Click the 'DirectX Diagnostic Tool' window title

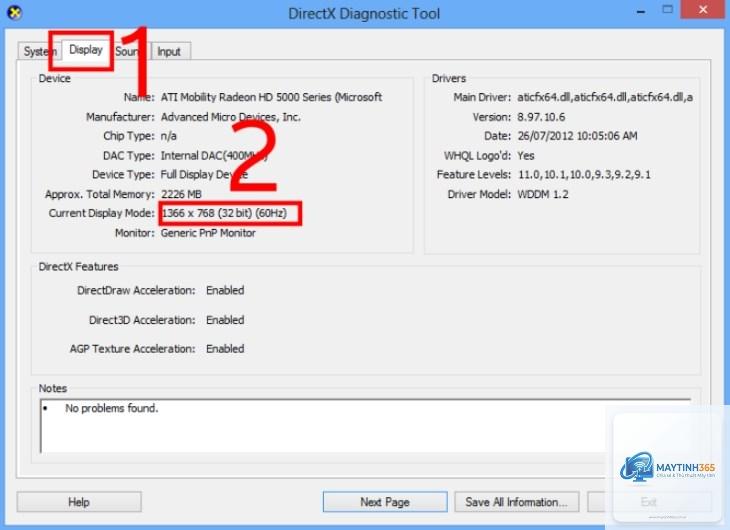coord(364,14)
